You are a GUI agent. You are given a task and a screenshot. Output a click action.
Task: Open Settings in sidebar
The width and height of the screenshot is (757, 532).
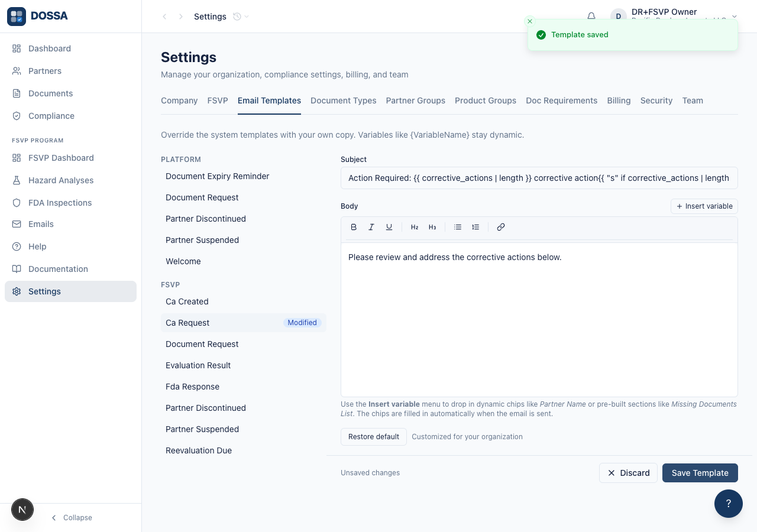[70, 291]
